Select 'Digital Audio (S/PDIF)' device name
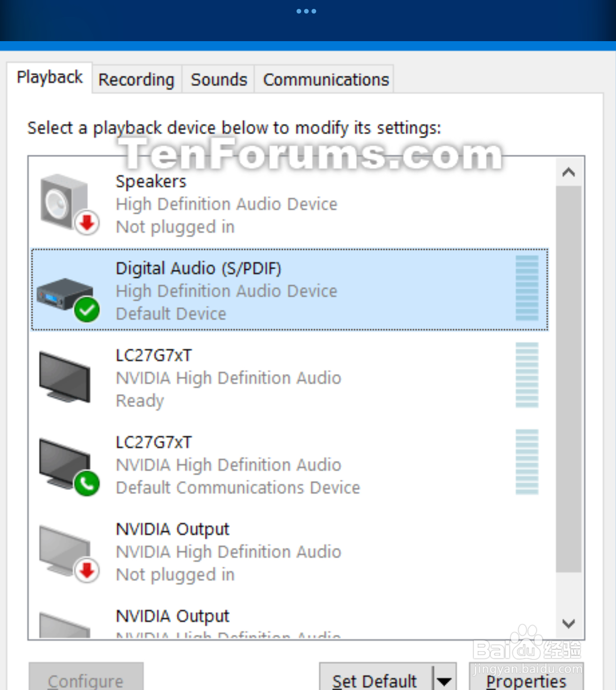 coord(198,268)
